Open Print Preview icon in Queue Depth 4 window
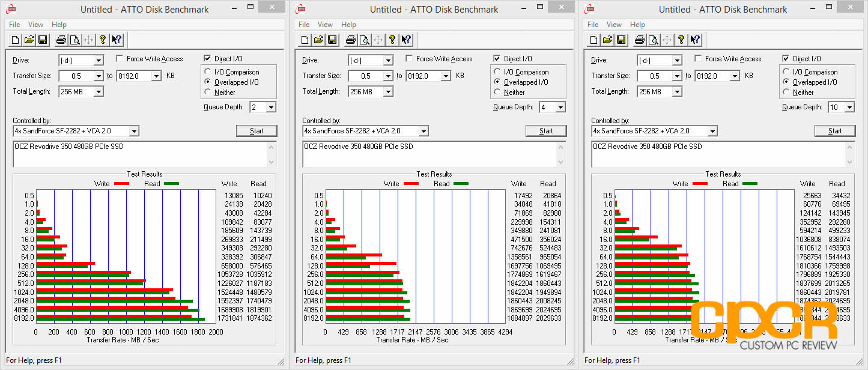The width and height of the screenshot is (868, 370). [365, 40]
